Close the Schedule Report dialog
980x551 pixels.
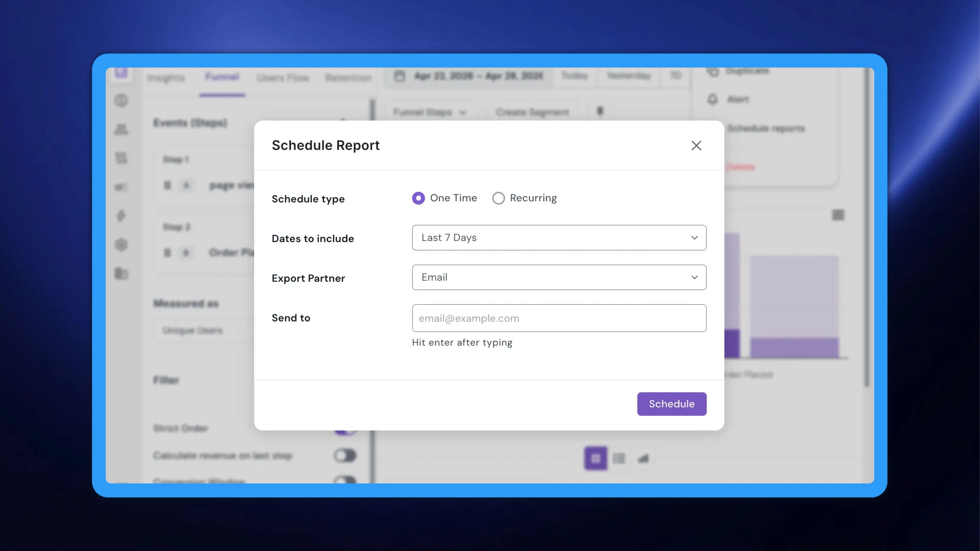(x=696, y=145)
